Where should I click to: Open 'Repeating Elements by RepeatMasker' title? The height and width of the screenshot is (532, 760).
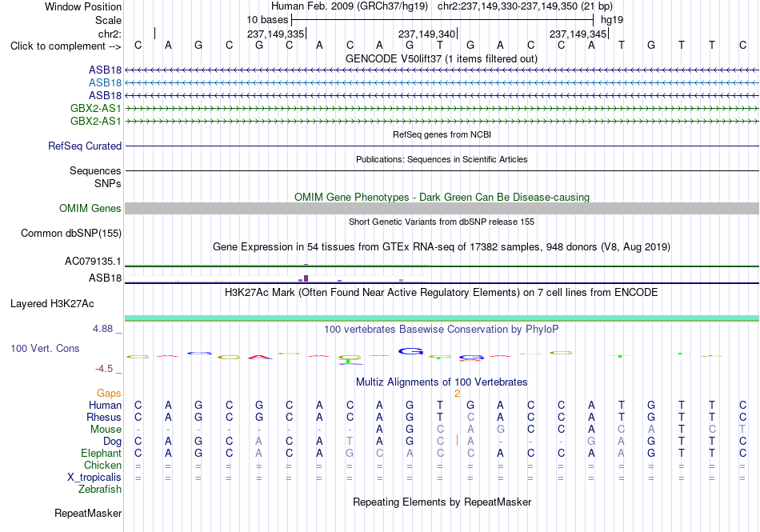coord(442,502)
